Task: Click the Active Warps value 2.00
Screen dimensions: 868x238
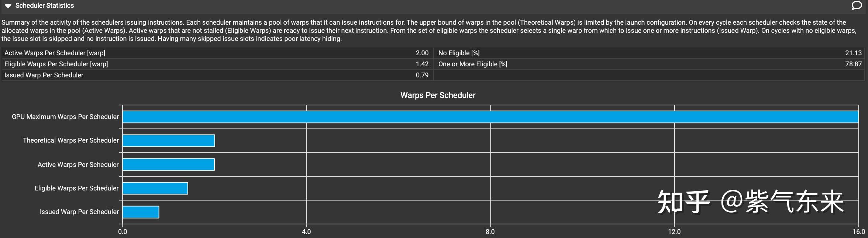Action: click(x=422, y=53)
